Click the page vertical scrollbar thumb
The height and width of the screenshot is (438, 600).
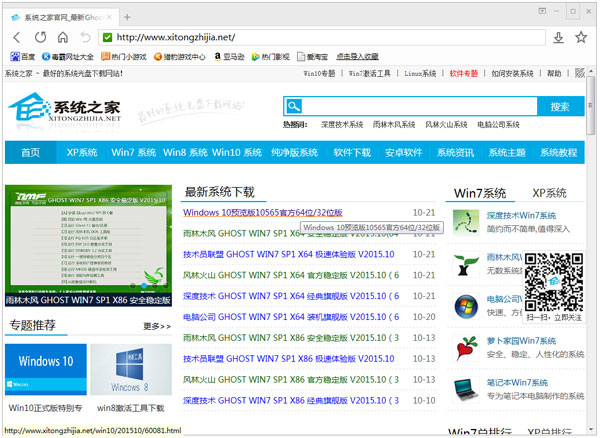click(590, 104)
